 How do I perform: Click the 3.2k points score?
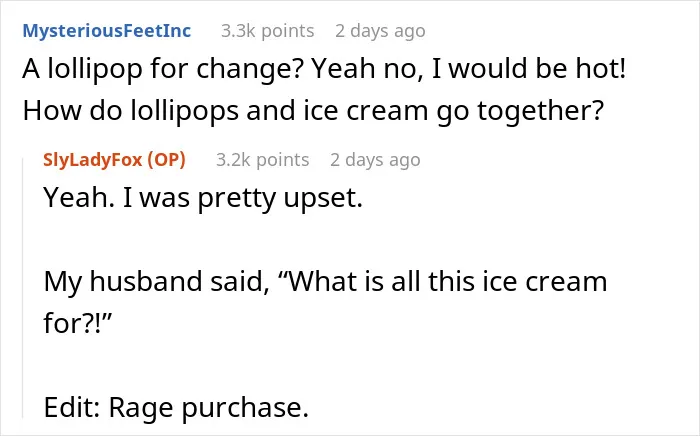[x=262, y=160]
